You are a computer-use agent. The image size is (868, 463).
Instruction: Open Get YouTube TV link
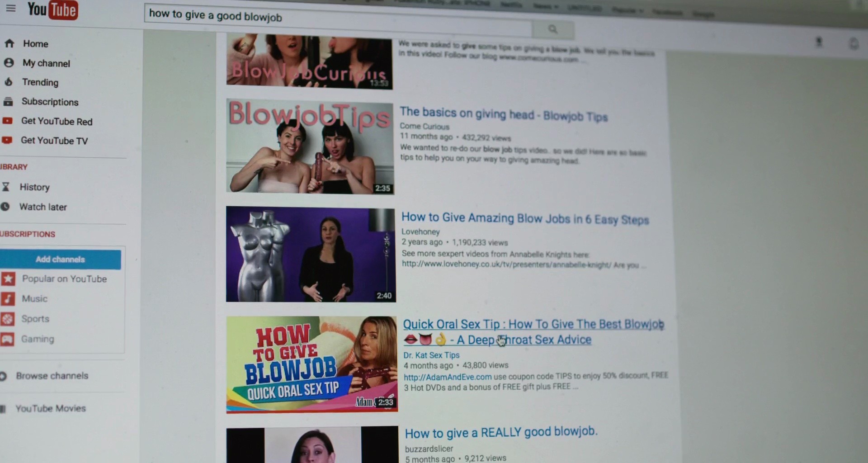click(54, 141)
